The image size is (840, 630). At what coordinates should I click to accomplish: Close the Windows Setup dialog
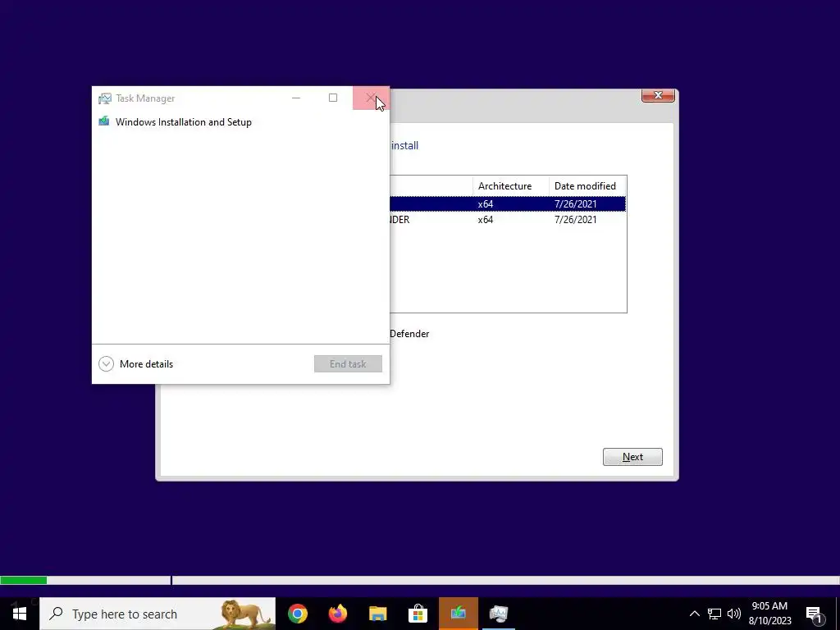658,95
